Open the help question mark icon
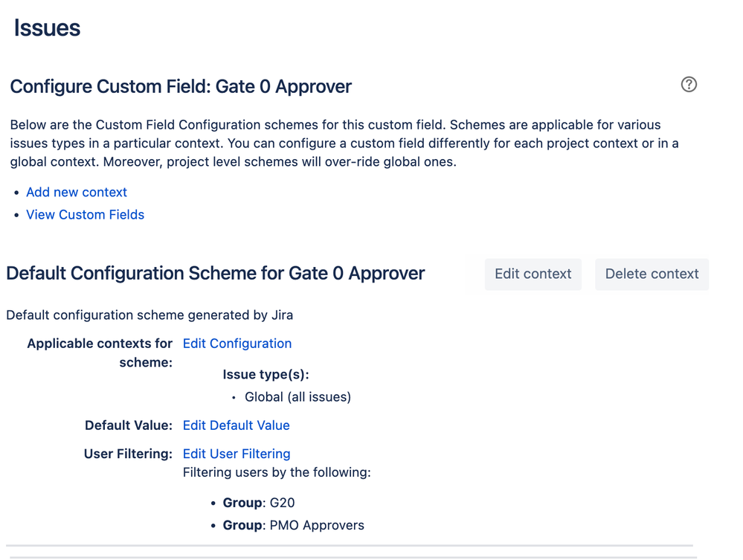 (x=689, y=84)
